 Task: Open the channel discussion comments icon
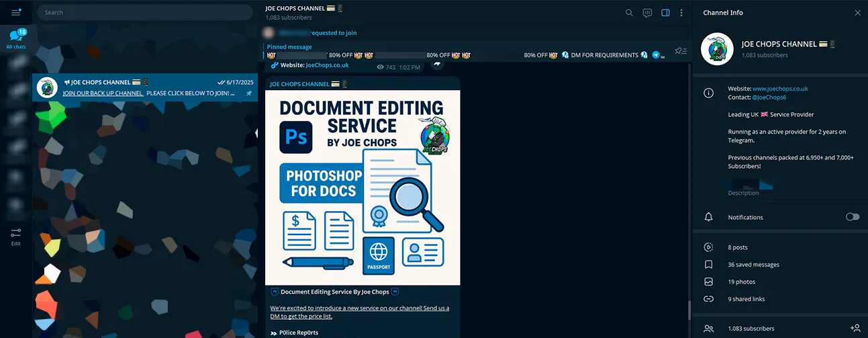point(647,13)
